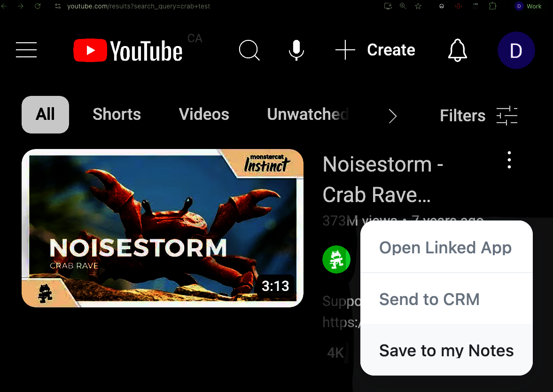The height and width of the screenshot is (392, 553).
Task: Open site information icon beside the URL
Action: (58, 6)
